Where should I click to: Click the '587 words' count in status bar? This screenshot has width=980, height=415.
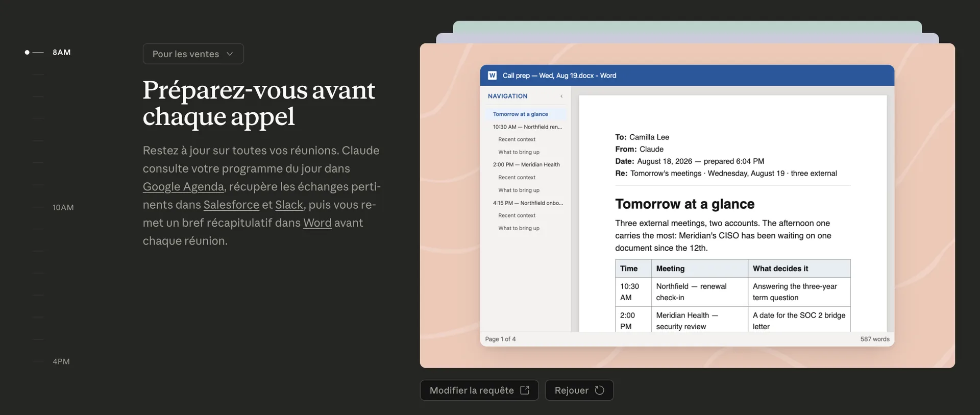pos(874,339)
